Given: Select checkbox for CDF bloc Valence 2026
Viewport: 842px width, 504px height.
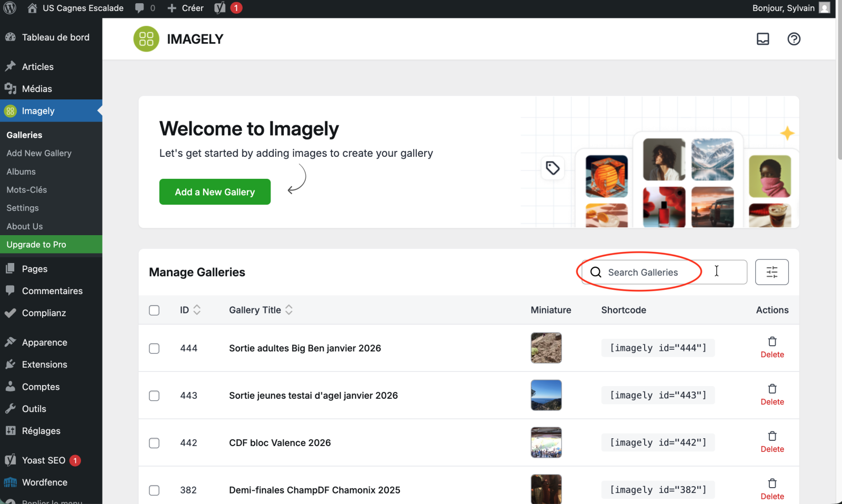Looking at the screenshot, I should 154,443.
